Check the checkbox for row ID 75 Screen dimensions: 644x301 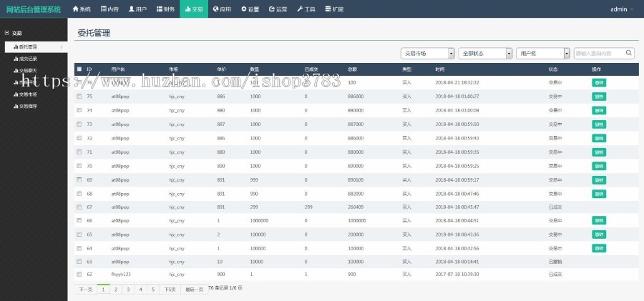79,96
